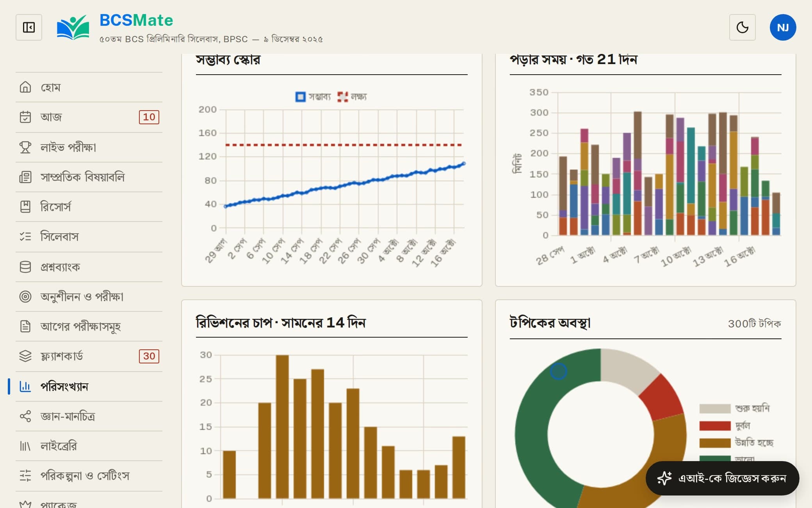The height and width of the screenshot is (508, 812).
Task: Click the 300টি টপিক count text
Action: (754, 324)
